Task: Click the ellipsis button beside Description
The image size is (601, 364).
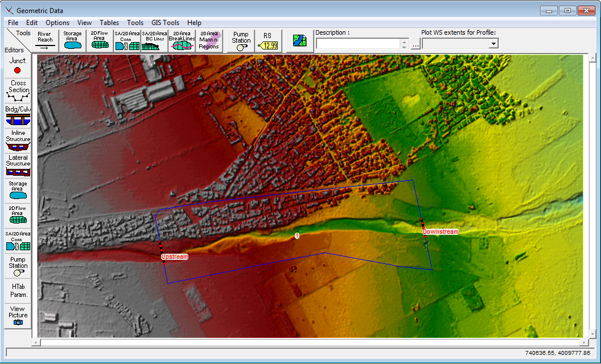Action: (x=415, y=44)
